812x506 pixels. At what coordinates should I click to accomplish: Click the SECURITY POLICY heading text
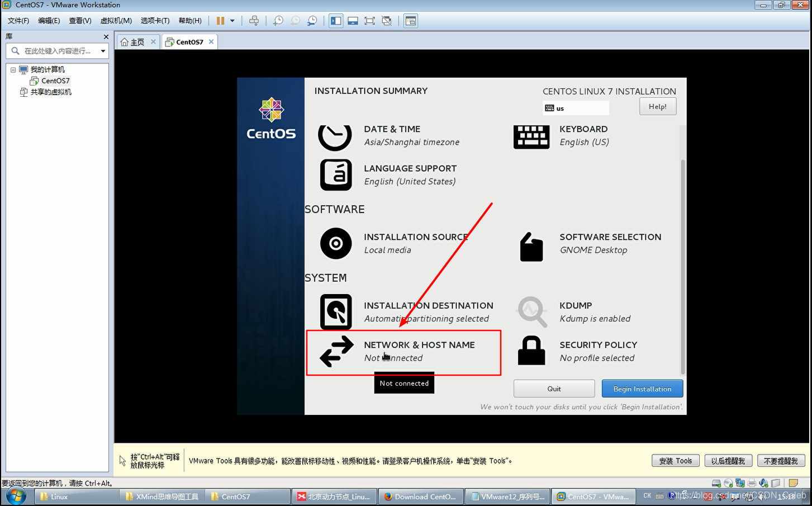click(x=599, y=345)
